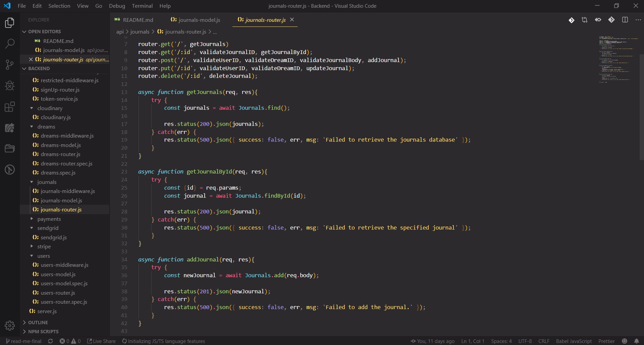This screenshot has width=644, height=345.
Task: Expand the payments folder
Action: coord(49,219)
